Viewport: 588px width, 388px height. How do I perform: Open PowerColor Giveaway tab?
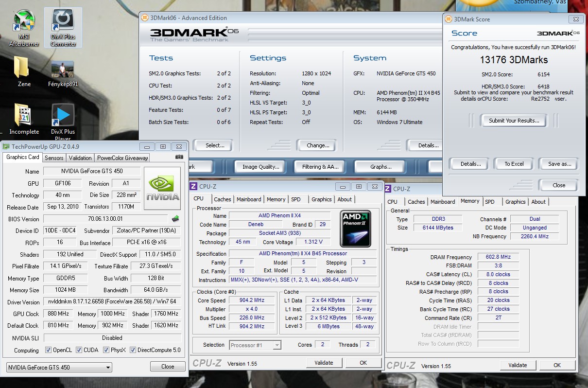[x=122, y=158]
